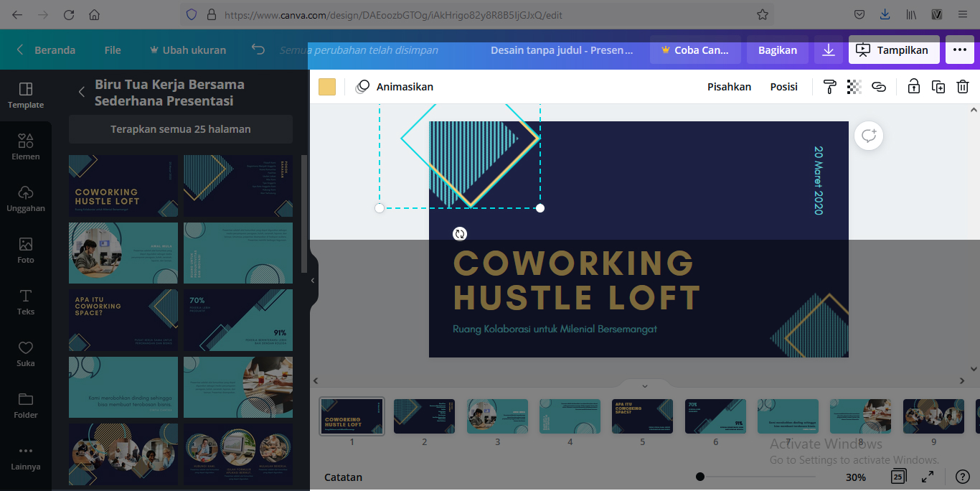Screen dimensions: 980x491
Task: Toggle the lock on the selected element
Action: pos(913,86)
